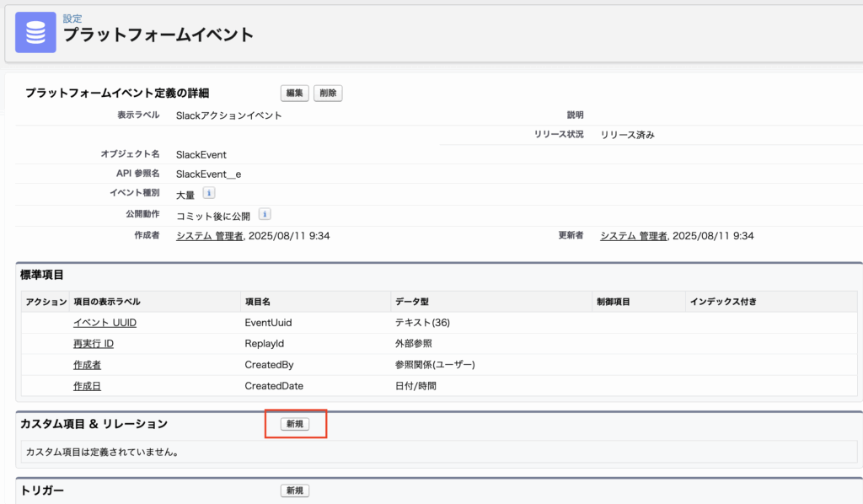863x504 pixels.
Task: Click the データ型 column header
Action: tap(412, 302)
